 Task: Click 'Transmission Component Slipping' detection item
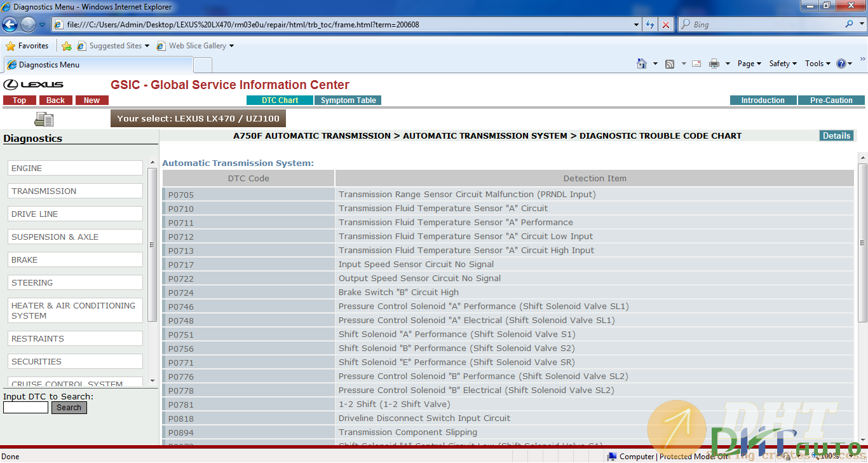coord(408,432)
